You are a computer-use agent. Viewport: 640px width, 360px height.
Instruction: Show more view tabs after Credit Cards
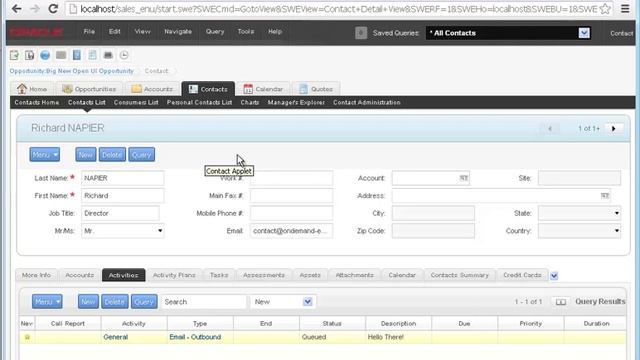(x=554, y=276)
